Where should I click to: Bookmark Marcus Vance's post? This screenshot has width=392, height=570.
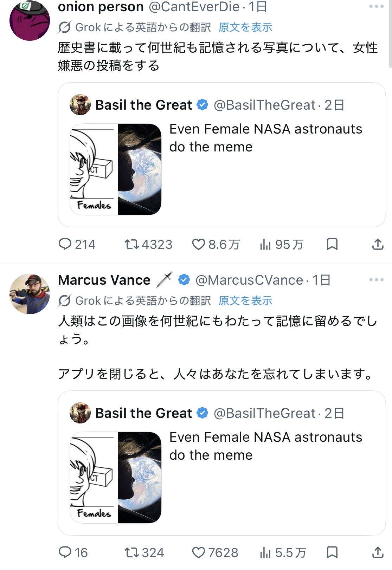[x=332, y=552]
